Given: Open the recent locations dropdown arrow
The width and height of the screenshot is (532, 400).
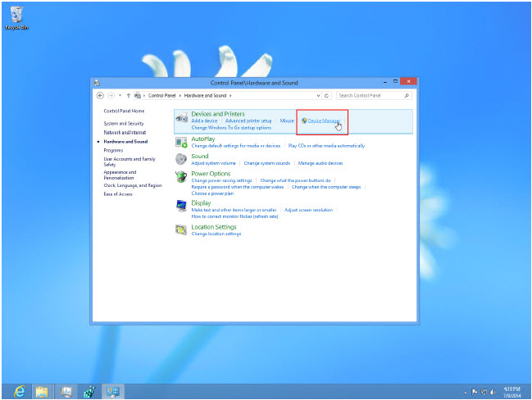Looking at the screenshot, I should (120, 95).
